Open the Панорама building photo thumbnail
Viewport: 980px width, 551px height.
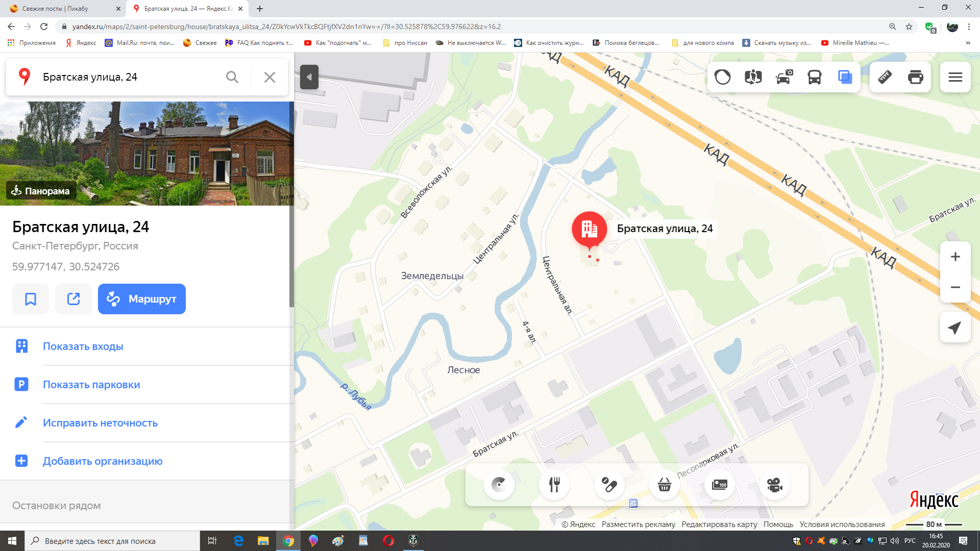pyautogui.click(x=146, y=153)
